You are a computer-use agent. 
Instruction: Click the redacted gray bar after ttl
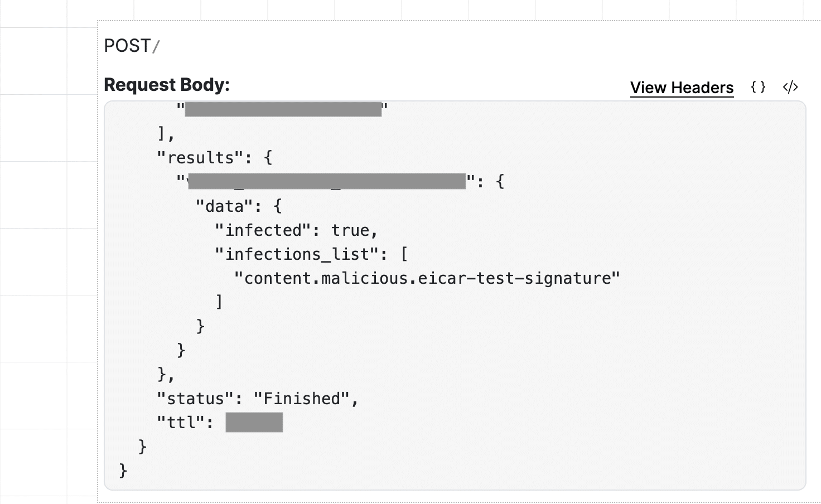click(x=254, y=422)
